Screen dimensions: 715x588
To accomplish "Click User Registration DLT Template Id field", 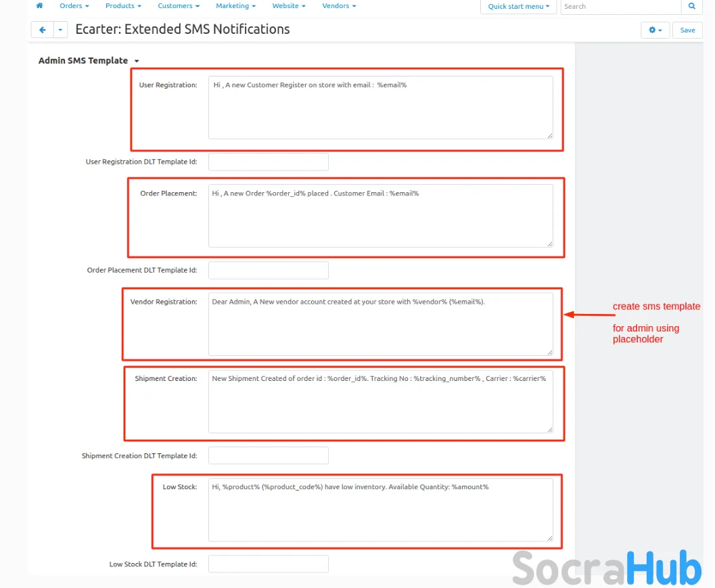I will (268, 162).
